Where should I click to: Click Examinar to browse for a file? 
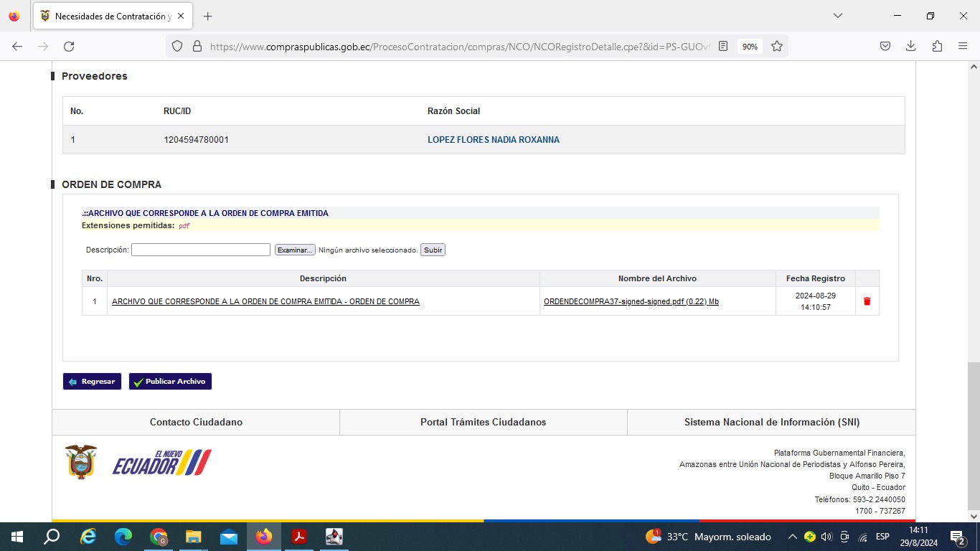[x=295, y=250]
